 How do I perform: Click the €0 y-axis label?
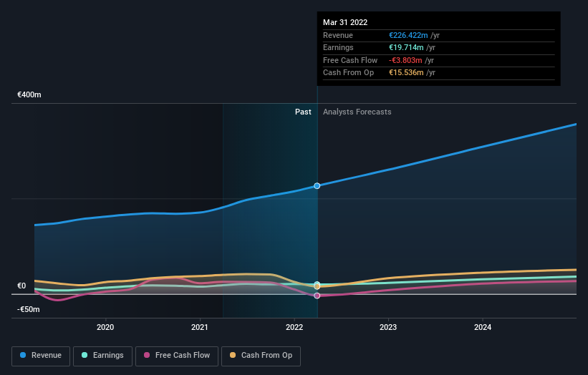(21, 286)
